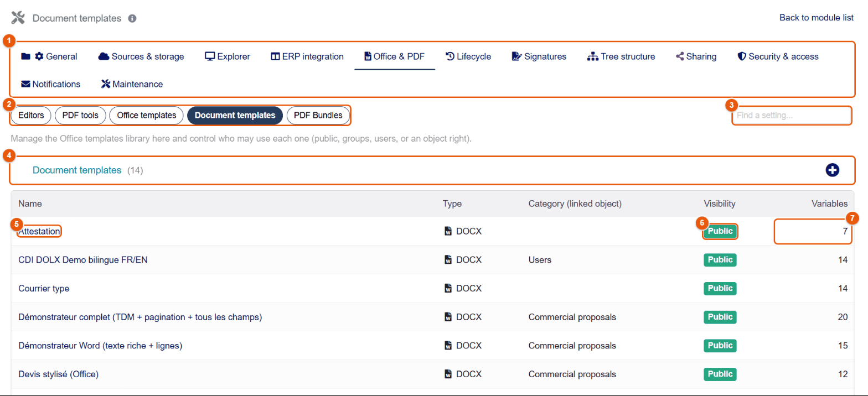The width and height of the screenshot is (868, 396).
Task: Switch to Sources & storage tab
Action: pos(141,56)
